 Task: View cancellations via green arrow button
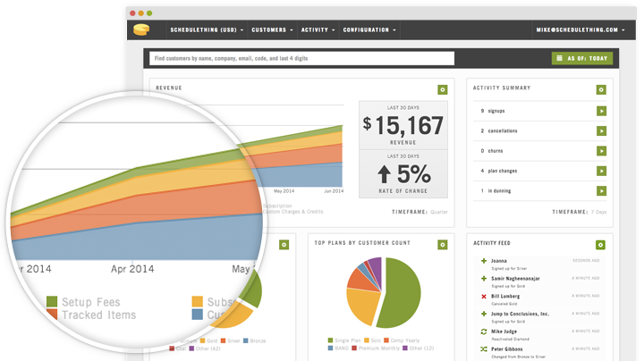pos(601,130)
